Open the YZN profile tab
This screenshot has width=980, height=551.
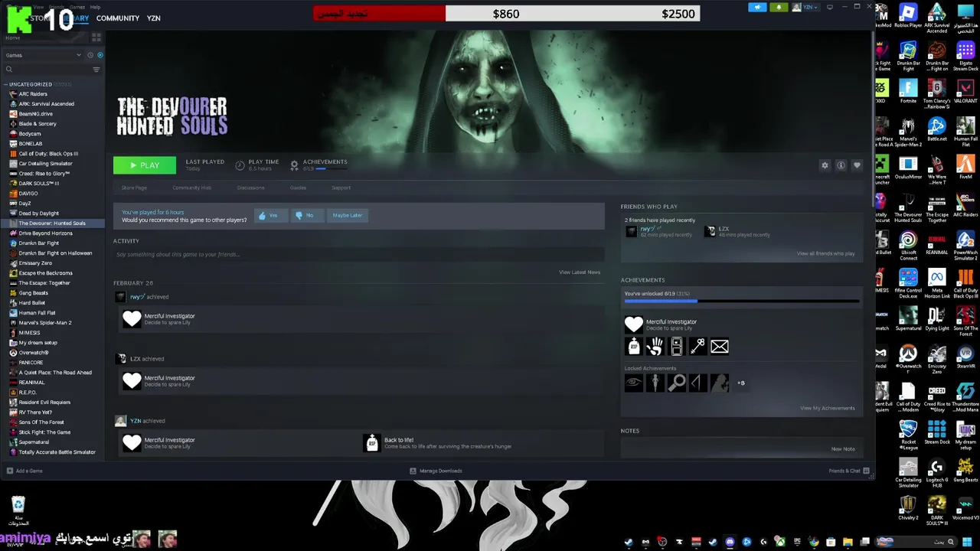(153, 18)
